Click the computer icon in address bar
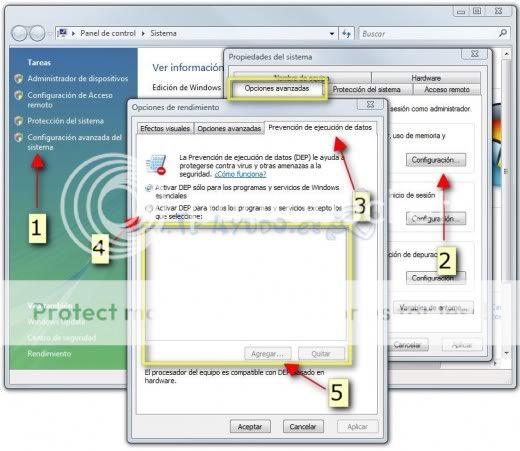 coord(62,33)
